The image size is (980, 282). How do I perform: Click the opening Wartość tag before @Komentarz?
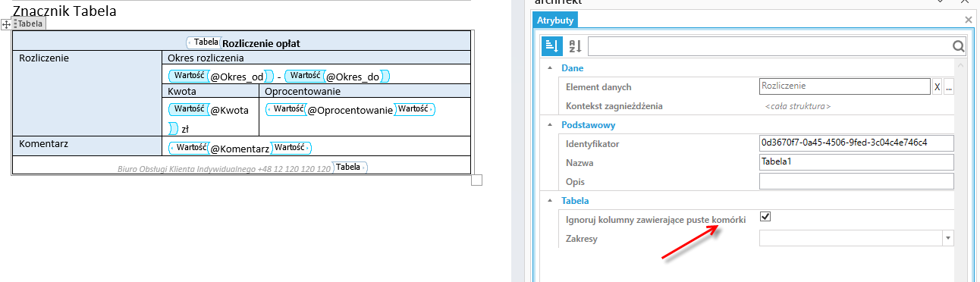189,148
